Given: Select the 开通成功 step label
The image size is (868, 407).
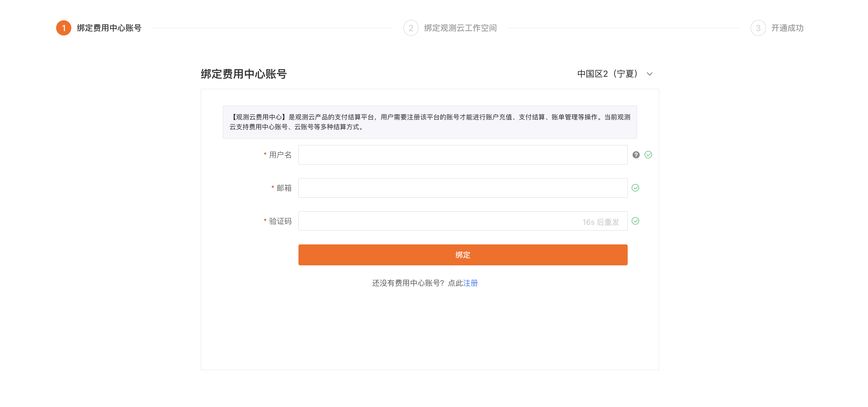Looking at the screenshot, I should coord(787,28).
